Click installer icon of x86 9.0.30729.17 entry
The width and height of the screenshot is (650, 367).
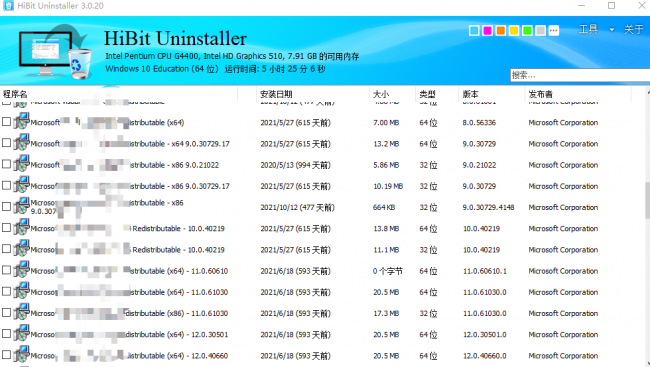(x=21, y=185)
